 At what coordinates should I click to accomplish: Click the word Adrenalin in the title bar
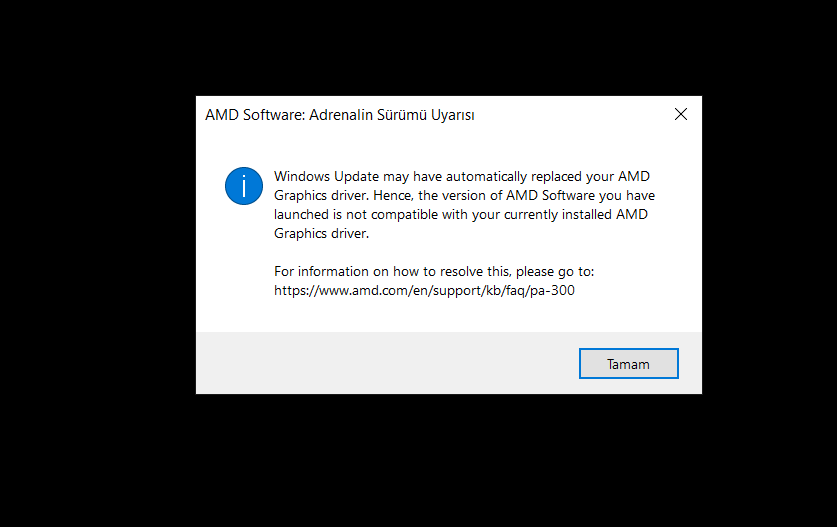click(x=340, y=115)
